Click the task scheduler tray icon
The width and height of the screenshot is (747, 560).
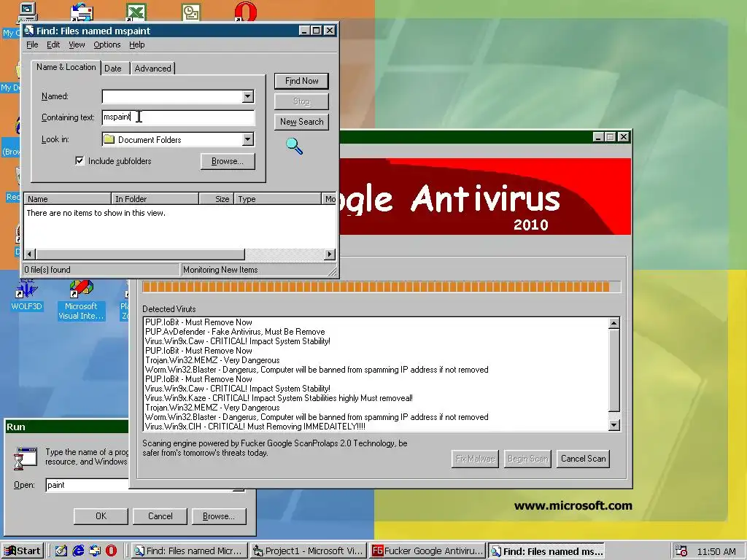[681, 551]
